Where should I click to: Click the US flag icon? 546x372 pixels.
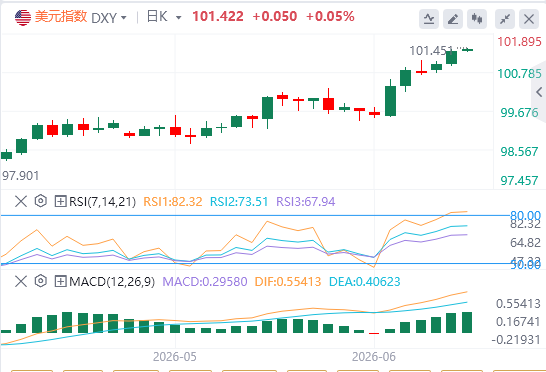coord(23,17)
